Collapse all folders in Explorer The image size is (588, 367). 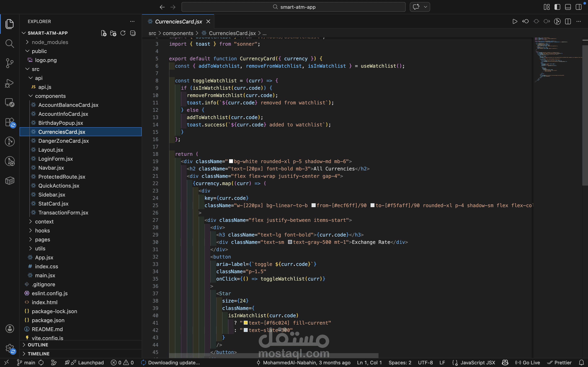click(x=133, y=33)
